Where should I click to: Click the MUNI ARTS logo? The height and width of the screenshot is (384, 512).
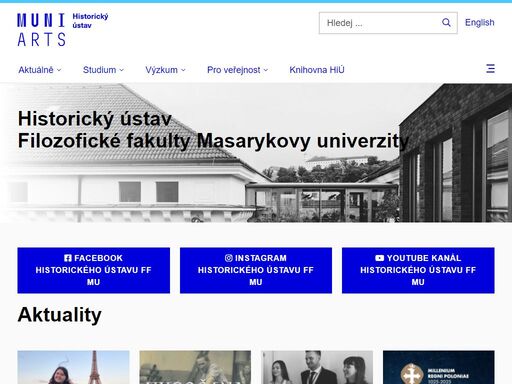click(41, 30)
